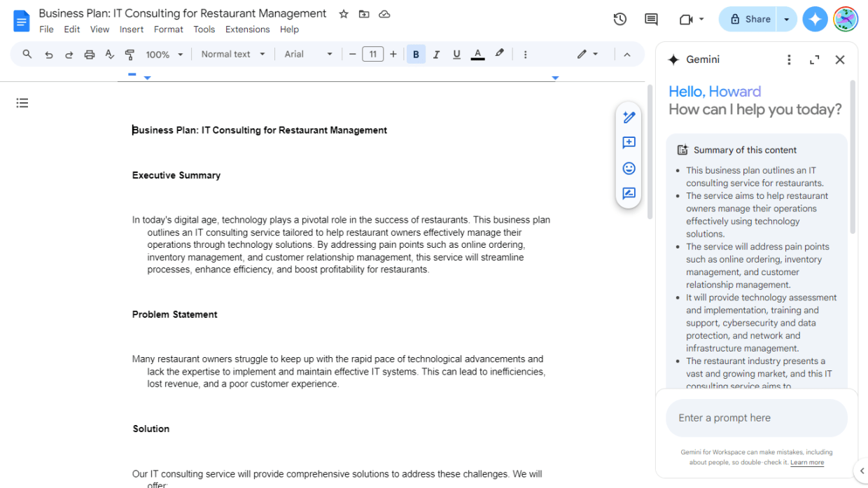This screenshot has height=488, width=868.
Task: Open the zoom level dropdown
Action: click(164, 53)
